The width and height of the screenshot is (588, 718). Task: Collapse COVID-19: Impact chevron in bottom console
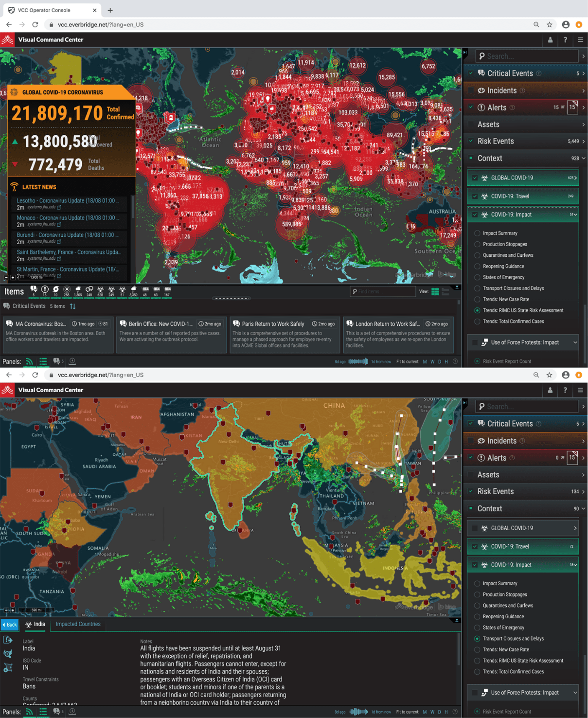tap(575, 565)
